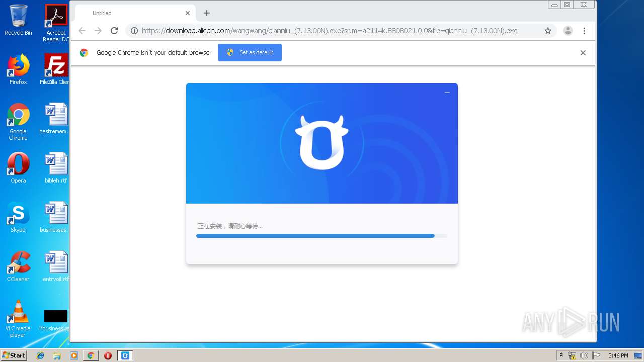Image resolution: width=644 pixels, height=362 pixels.
Task: Open Chrome's three-dot menu
Action: pos(584,31)
